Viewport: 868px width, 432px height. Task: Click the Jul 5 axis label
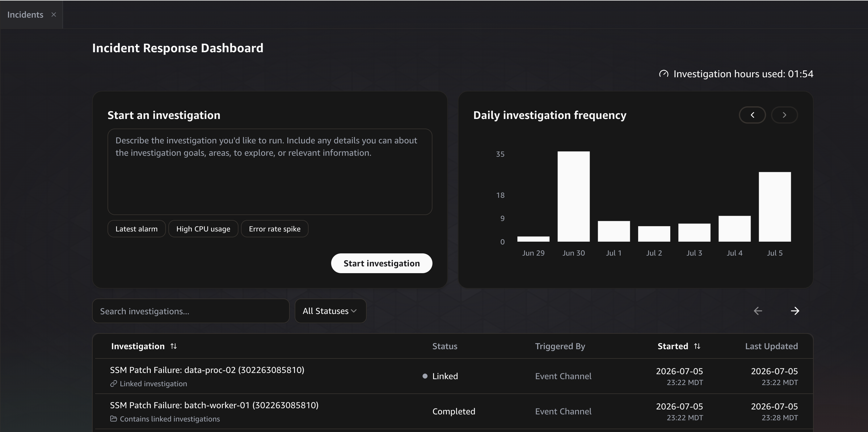(775, 253)
